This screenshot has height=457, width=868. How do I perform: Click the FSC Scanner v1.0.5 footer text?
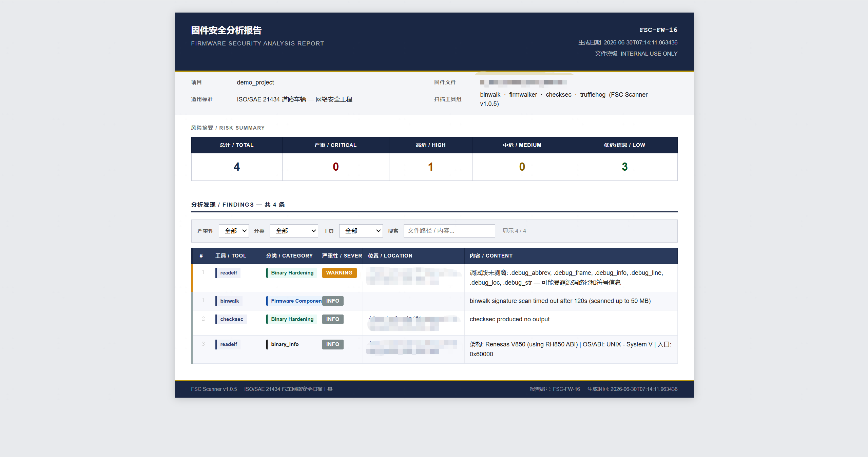[x=214, y=389]
